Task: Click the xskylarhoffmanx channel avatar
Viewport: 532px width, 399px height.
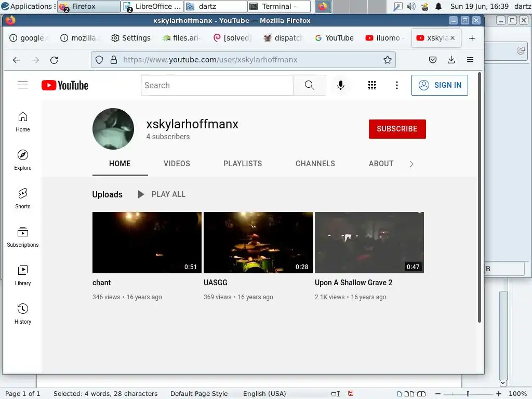Action: 113,129
